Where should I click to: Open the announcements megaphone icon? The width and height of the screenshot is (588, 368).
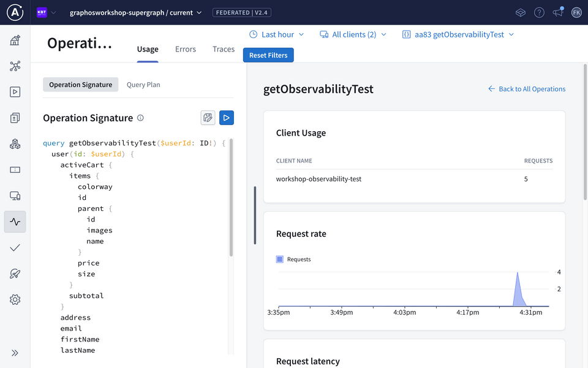[558, 12]
